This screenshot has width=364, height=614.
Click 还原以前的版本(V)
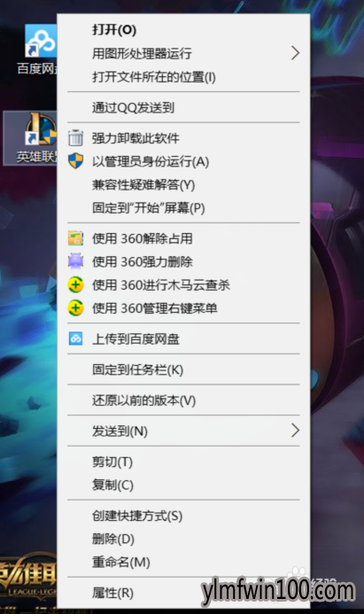143,400
